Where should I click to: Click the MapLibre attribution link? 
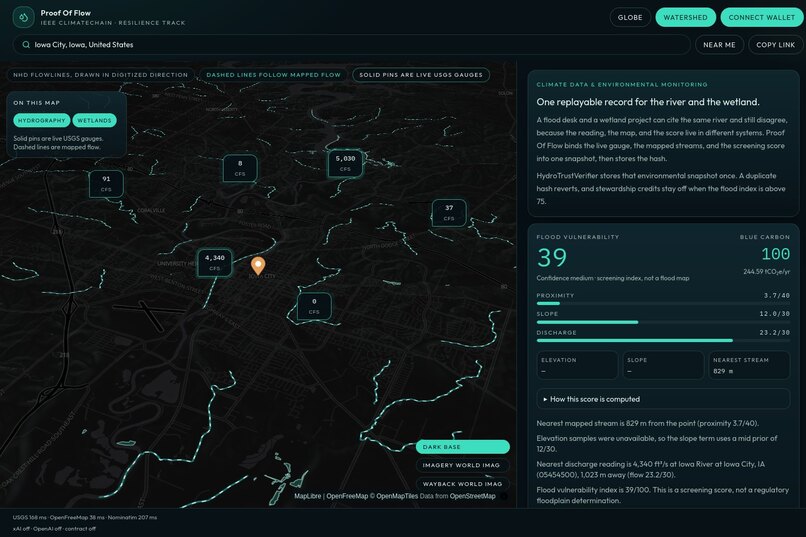point(307,496)
